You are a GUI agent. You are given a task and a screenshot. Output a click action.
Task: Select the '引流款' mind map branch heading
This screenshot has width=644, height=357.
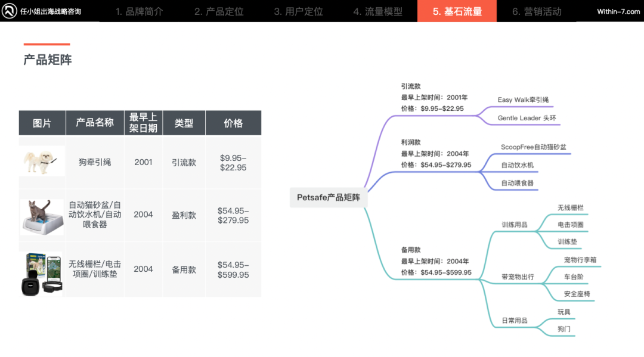(411, 86)
